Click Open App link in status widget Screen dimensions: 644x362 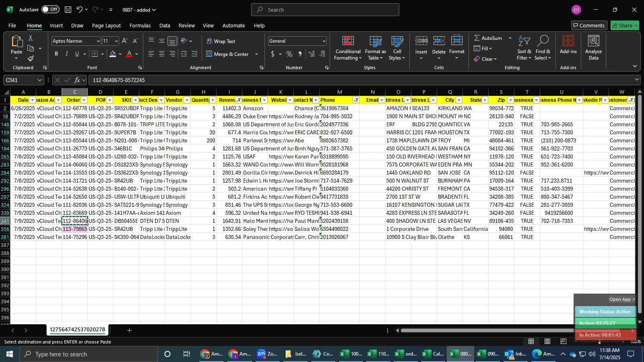point(622,299)
